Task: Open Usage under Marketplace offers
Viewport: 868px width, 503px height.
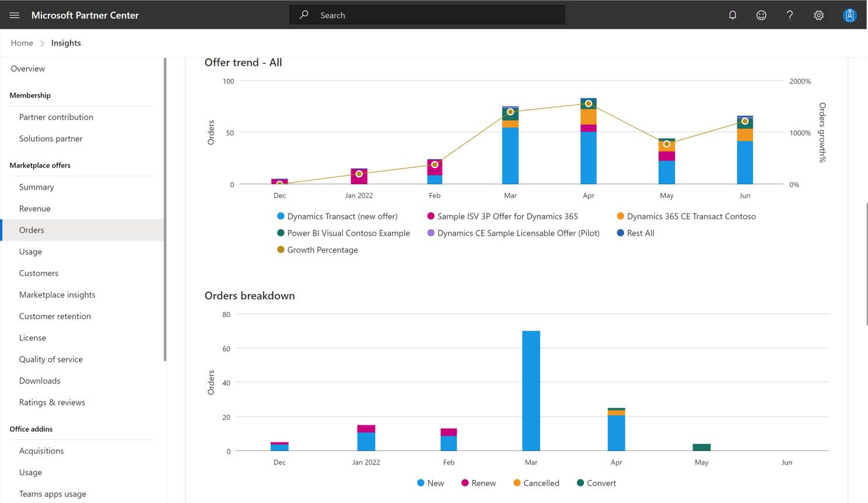Action: tap(30, 252)
